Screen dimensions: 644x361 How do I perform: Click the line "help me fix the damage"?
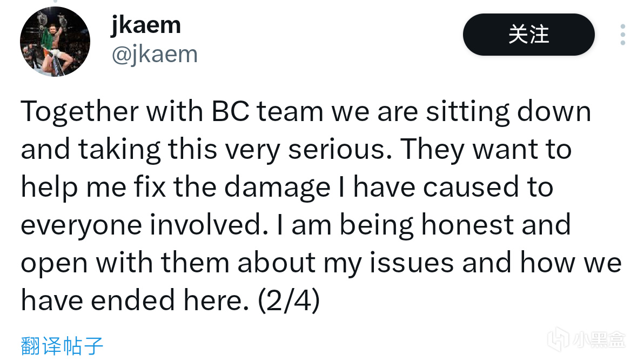287,188
